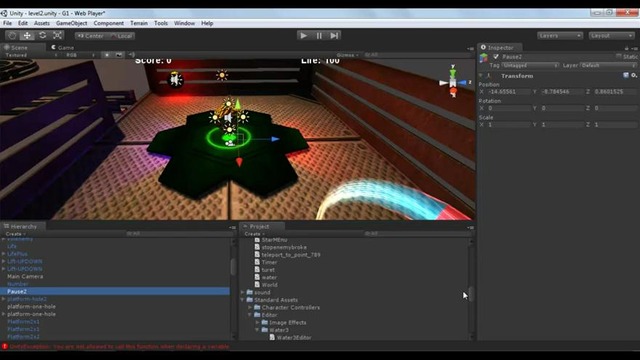Image resolution: width=640 pixels, height=360 pixels.
Task: Click the Play button
Action: [304, 36]
